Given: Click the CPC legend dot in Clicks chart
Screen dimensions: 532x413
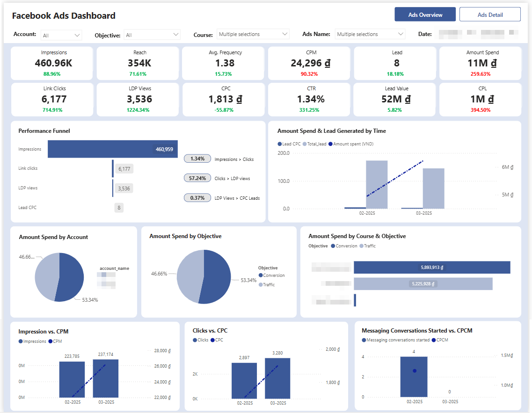Looking at the screenshot, I should pyautogui.click(x=213, y=340).
